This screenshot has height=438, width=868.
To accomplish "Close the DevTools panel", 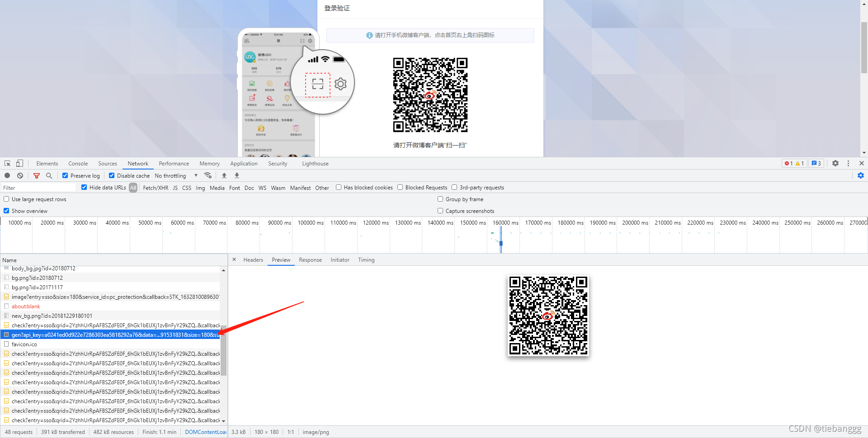I will click(x=862, y=163).
